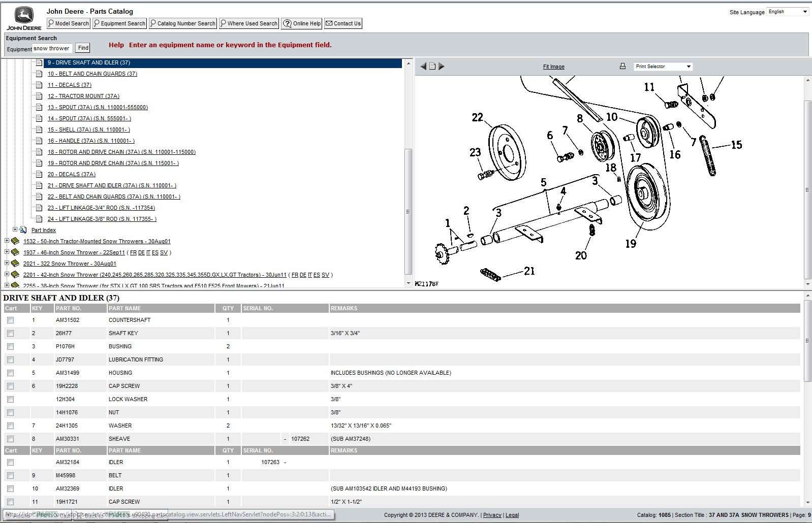Click book icon for 1937 46-Inch Snow Thrower
Image resolution: width=812 pixels, height=523 pixels.
pos(15,252)
